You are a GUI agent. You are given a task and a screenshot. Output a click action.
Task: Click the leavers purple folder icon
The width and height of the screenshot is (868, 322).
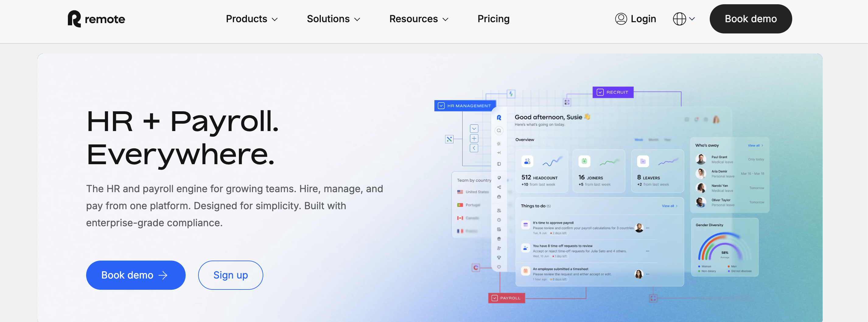pyautogui.click(x=642, y=161)
